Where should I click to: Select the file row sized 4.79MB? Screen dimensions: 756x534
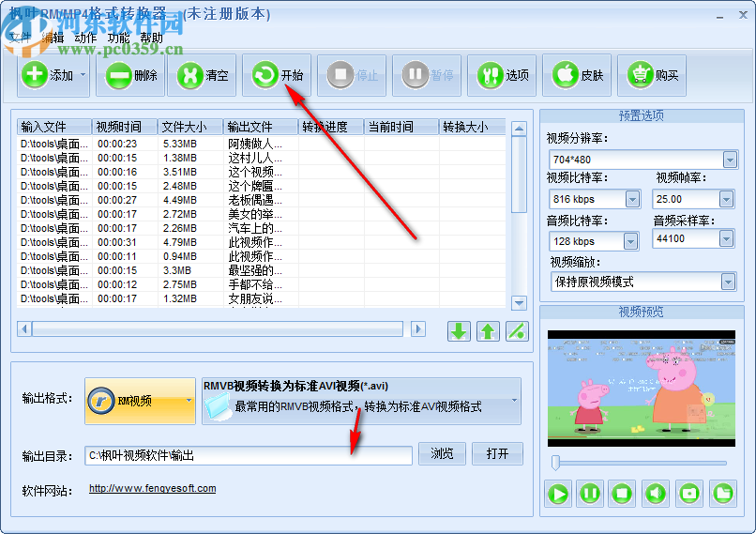[261, 242]
